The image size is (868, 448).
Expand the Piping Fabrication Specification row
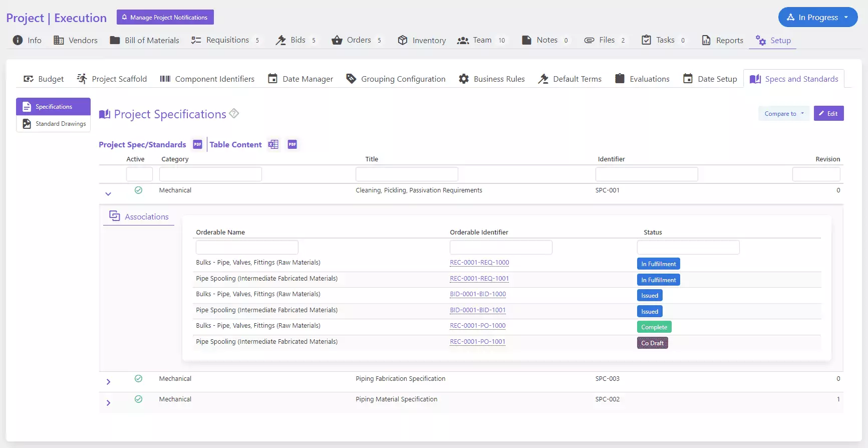(108, 382)
